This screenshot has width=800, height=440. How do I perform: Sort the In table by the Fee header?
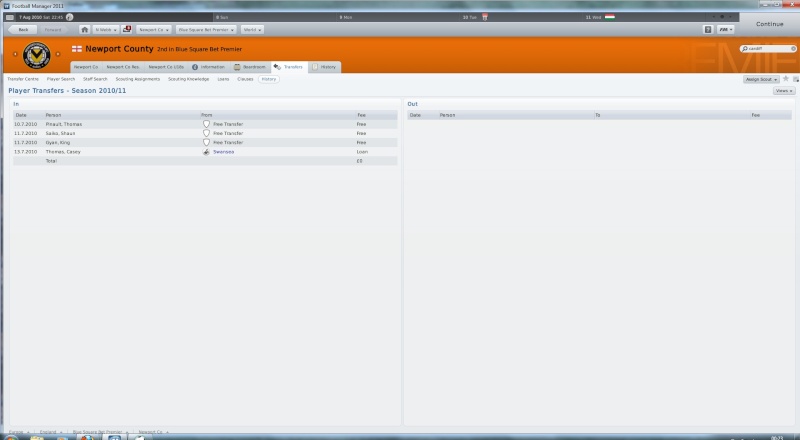point(361,115)
